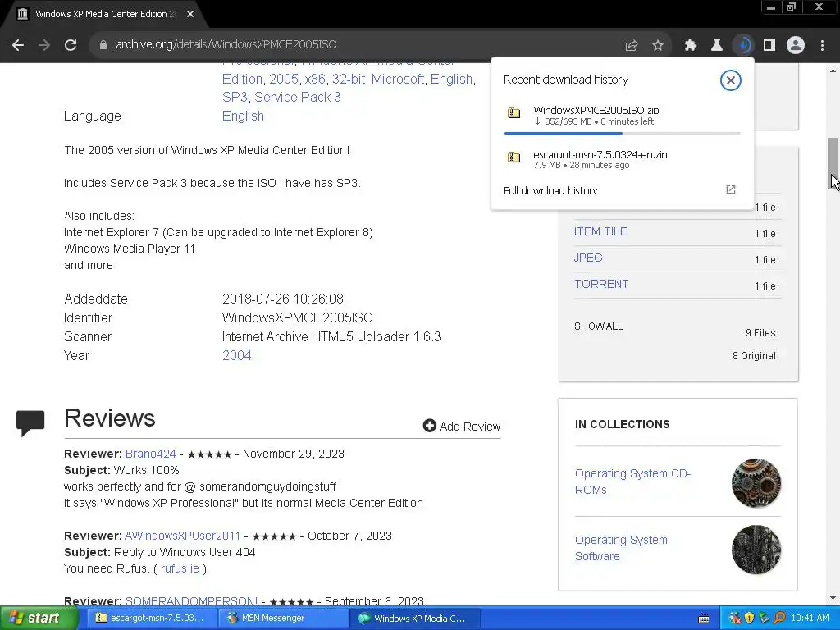Click the keyboard icon in taskbar
Image resolution: width=840 pixels, height=630 pixels.
click(x=704, y=619)
